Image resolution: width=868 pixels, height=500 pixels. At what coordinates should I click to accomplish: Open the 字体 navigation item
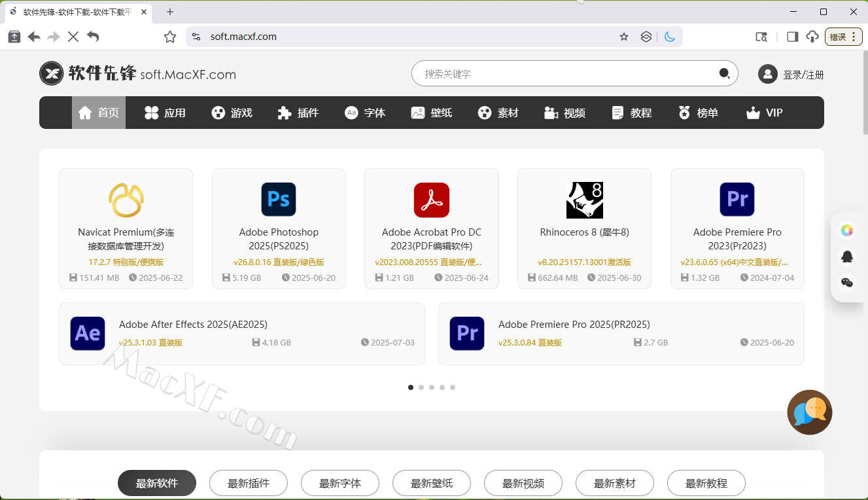pos(365,113)
